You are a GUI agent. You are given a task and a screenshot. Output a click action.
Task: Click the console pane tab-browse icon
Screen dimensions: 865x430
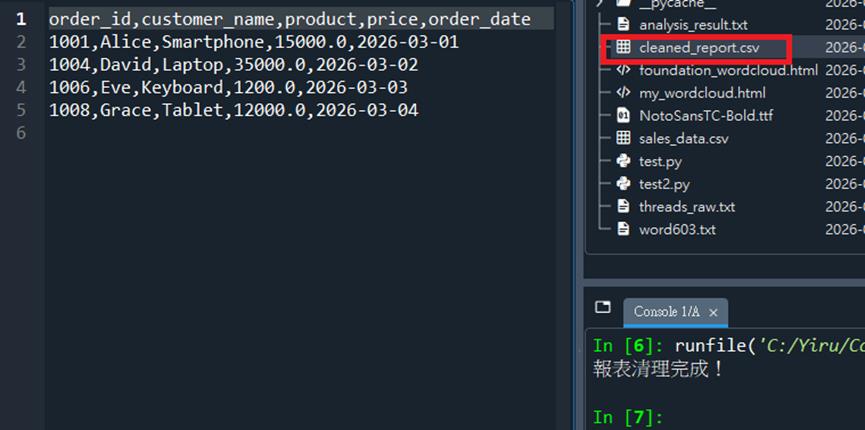pos(602,307)
